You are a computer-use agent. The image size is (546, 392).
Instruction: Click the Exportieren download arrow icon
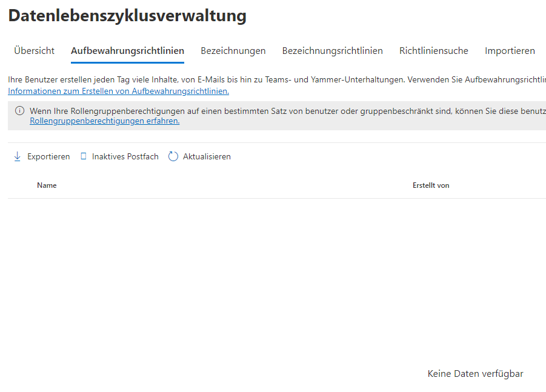[x=17, y=157]
